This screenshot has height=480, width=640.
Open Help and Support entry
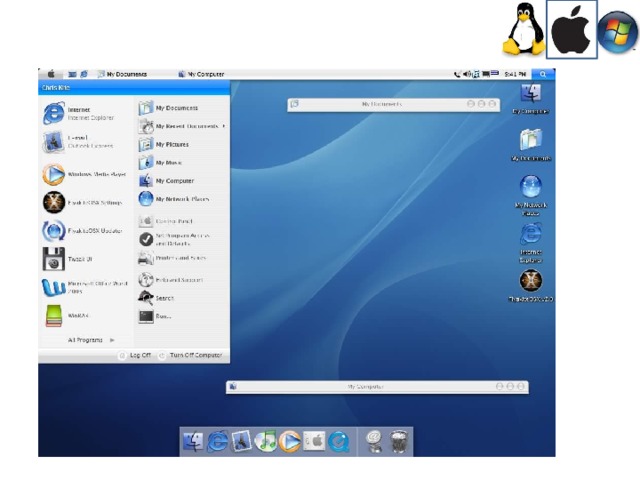[171, 280]
